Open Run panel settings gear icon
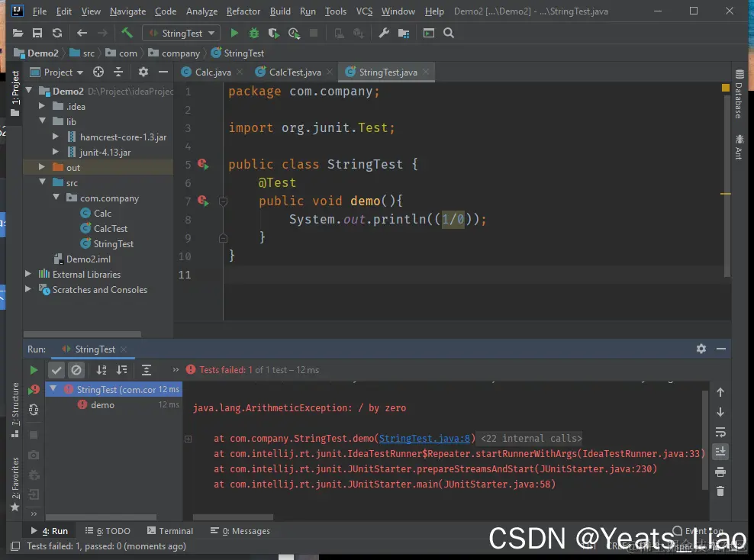 tap(701, 349)
